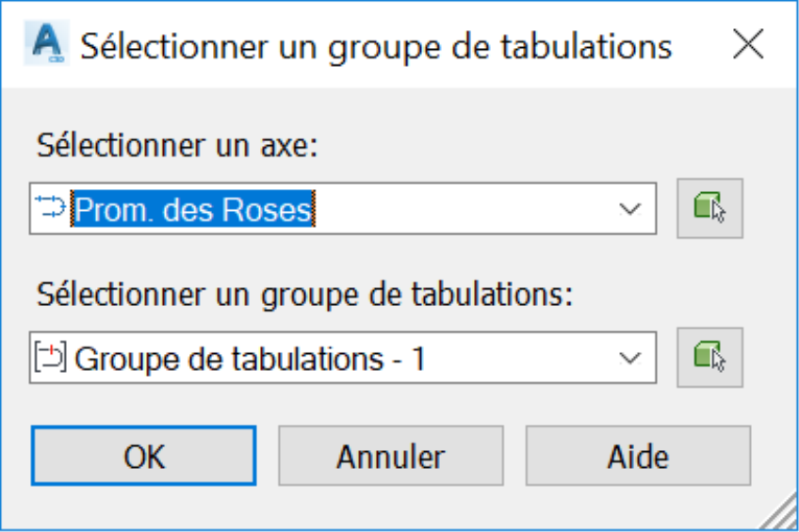
Task: Close the Sélectionner un groupe de tabulations dialog
Action: coord(748,43)
